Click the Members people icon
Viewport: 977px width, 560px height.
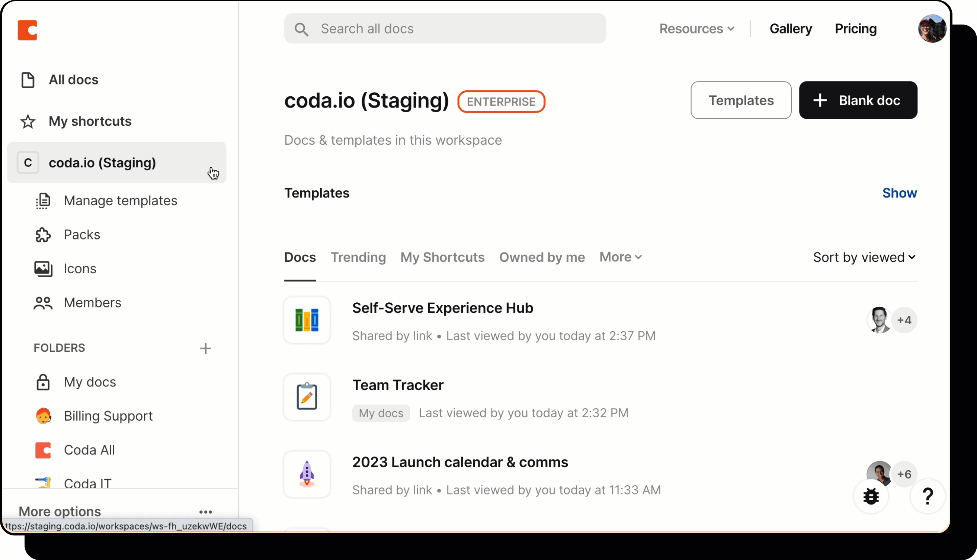tap(43, 303)
